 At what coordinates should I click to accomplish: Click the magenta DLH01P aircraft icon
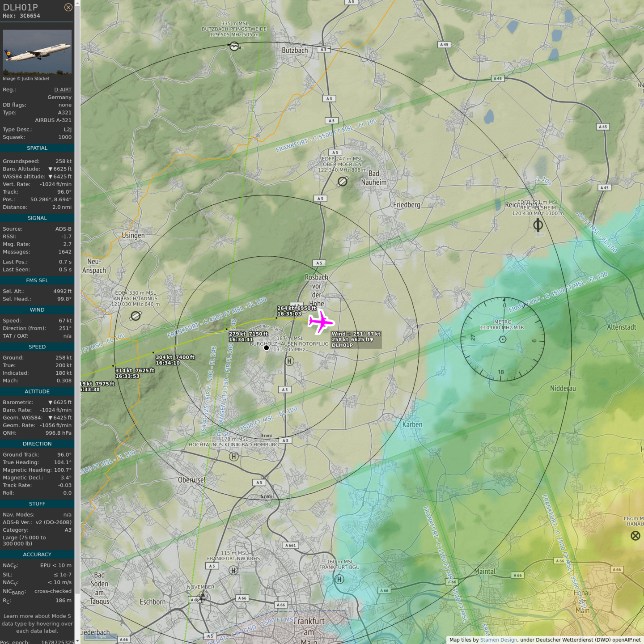[321, 322]
